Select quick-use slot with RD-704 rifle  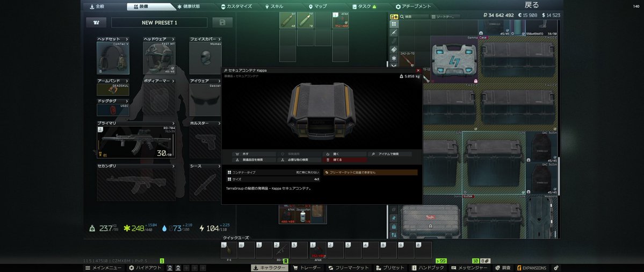click(282, 250)
